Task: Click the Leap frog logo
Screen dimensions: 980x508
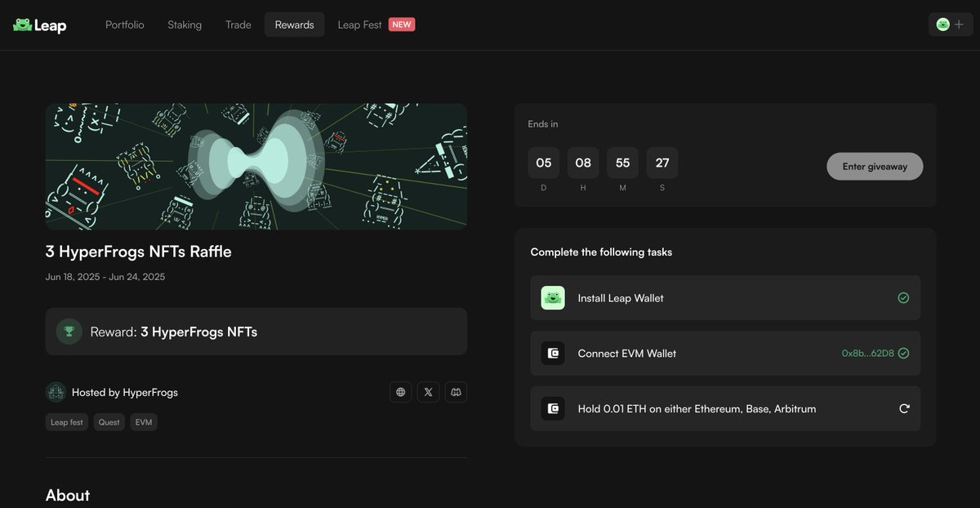Action: click(x=39, y=25)
